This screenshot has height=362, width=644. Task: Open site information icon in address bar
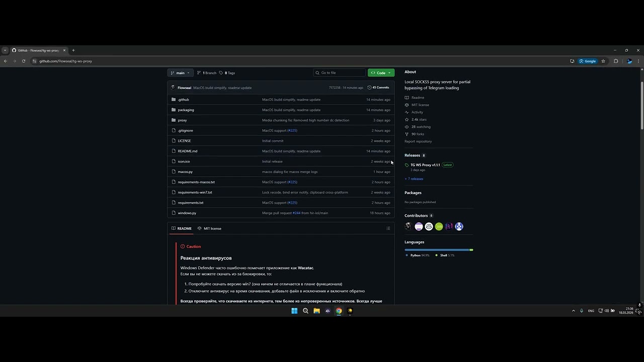34,61
